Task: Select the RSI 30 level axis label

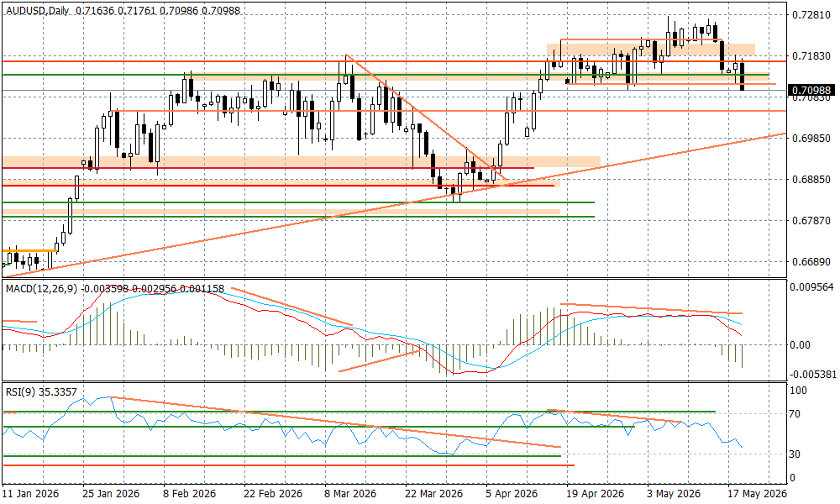Action: coord(795,454)
